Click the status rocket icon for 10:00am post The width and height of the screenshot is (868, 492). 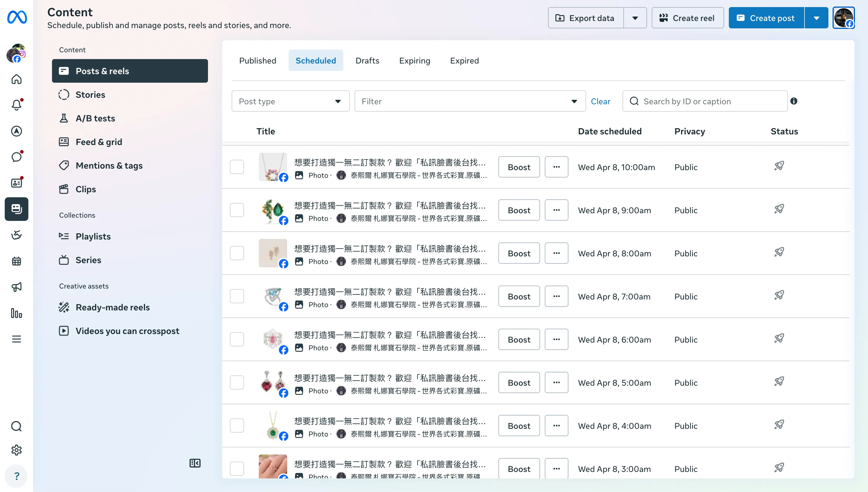(x=779, y=166)
